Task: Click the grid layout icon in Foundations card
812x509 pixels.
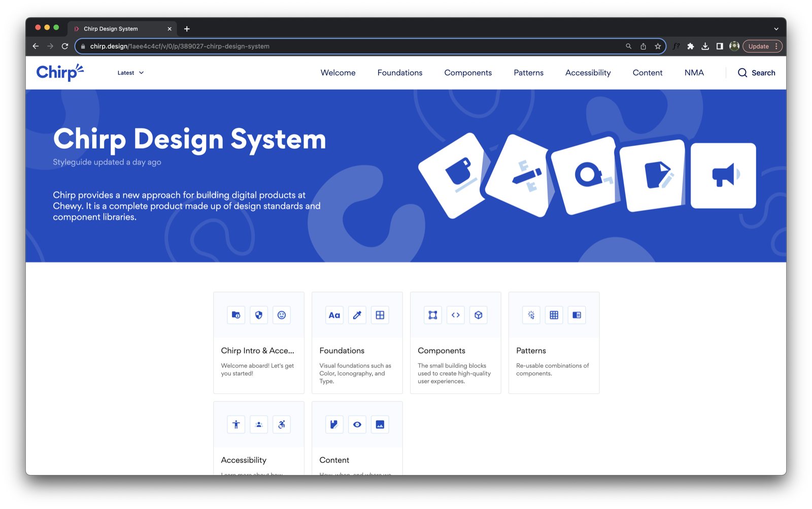Action: [380, 315]
